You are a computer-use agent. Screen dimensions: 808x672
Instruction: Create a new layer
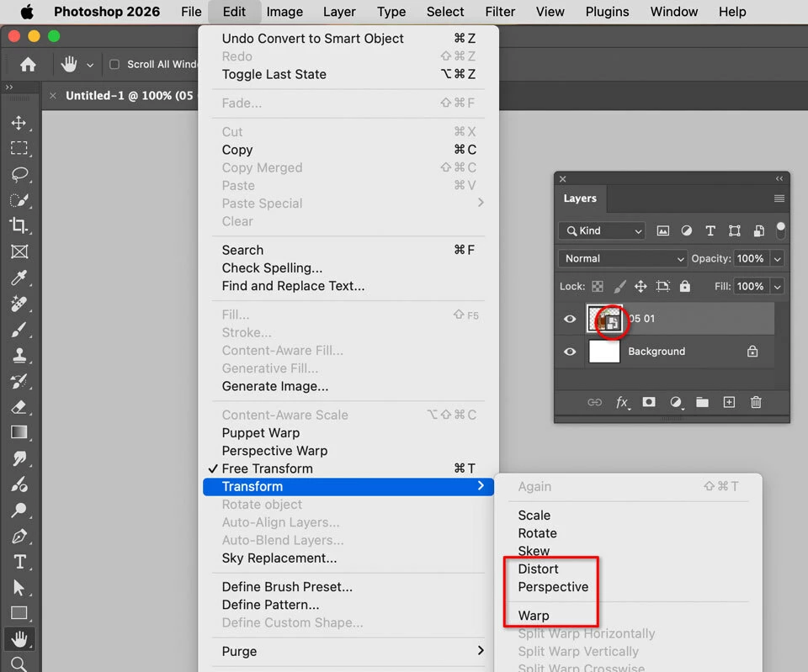tap(729, 402)
